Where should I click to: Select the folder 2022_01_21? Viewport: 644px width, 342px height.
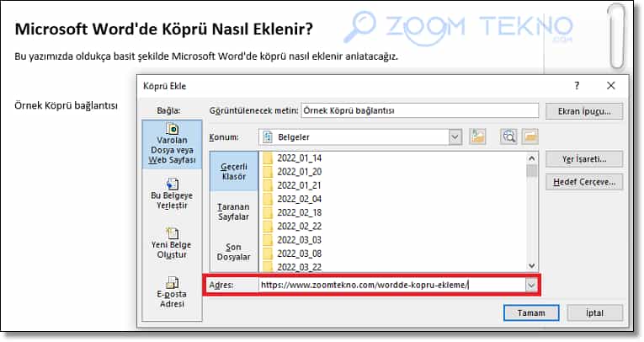pyautogui.click(x=292, y=185)
